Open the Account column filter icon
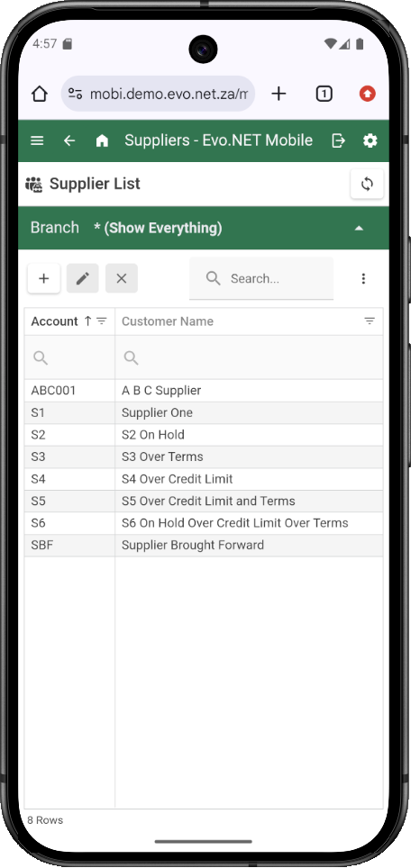 tap(101, 321)
